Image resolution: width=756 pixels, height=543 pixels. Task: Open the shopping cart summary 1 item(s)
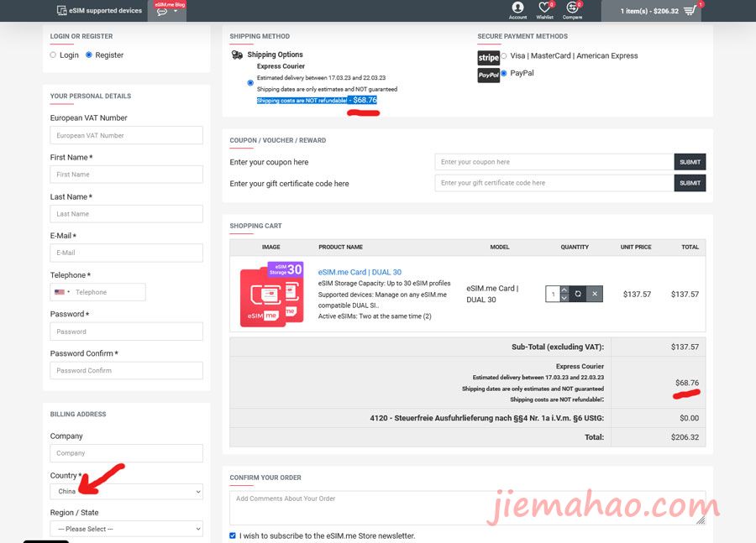tap(651, 11)
